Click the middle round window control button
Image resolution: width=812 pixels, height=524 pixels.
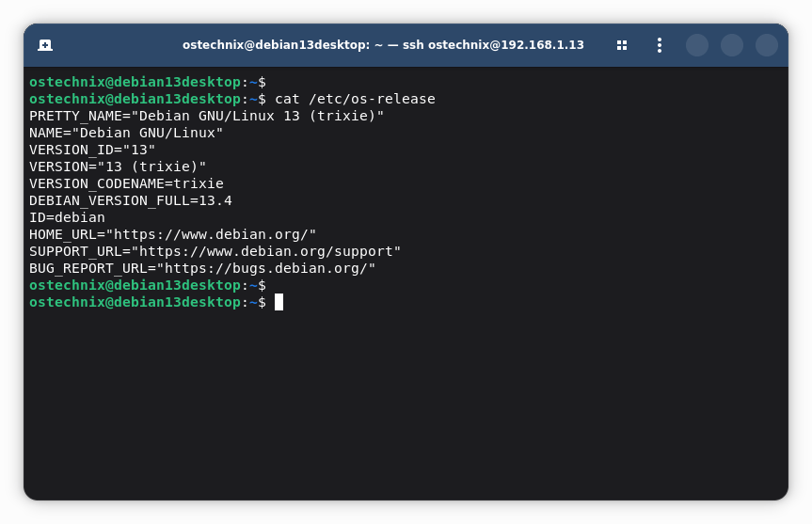pyautogui.click(x=732, y=45)
